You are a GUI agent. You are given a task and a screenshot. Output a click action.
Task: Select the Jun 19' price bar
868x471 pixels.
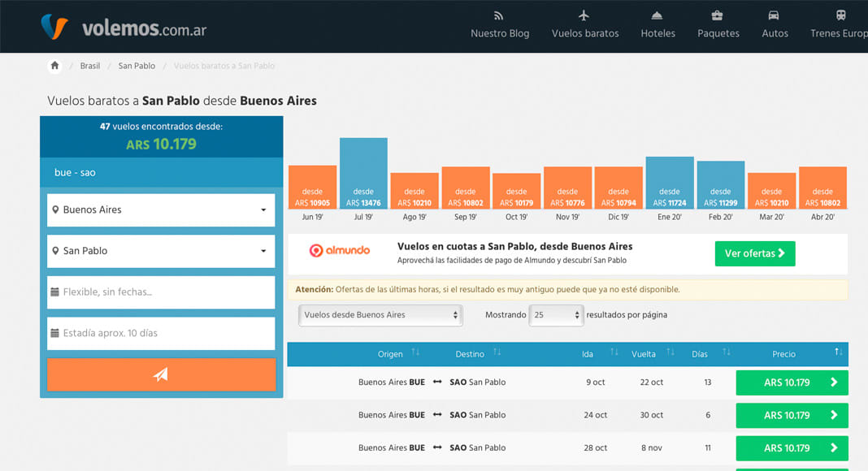pos(312,187)
